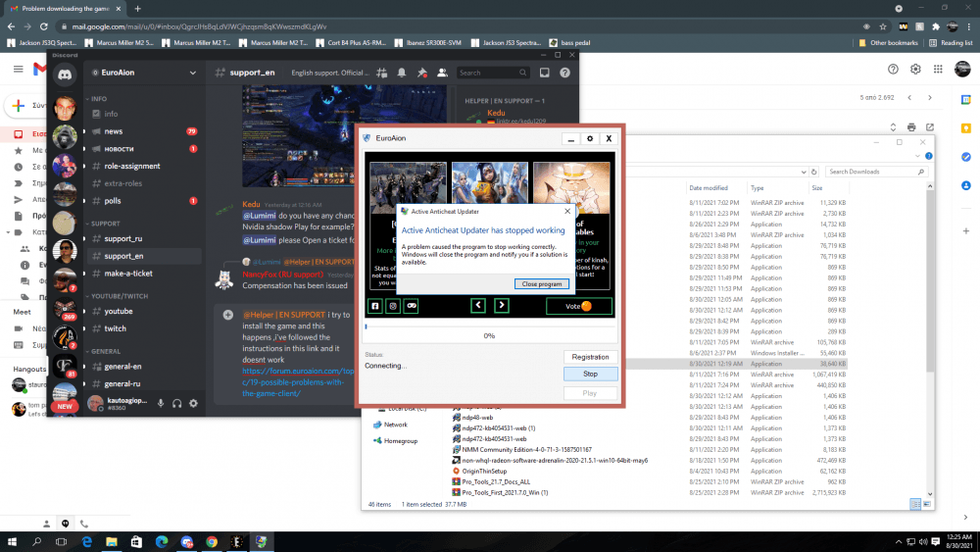Open Discord notification bell settings
This screenshot has height=552, width=980.
(402, 73)
